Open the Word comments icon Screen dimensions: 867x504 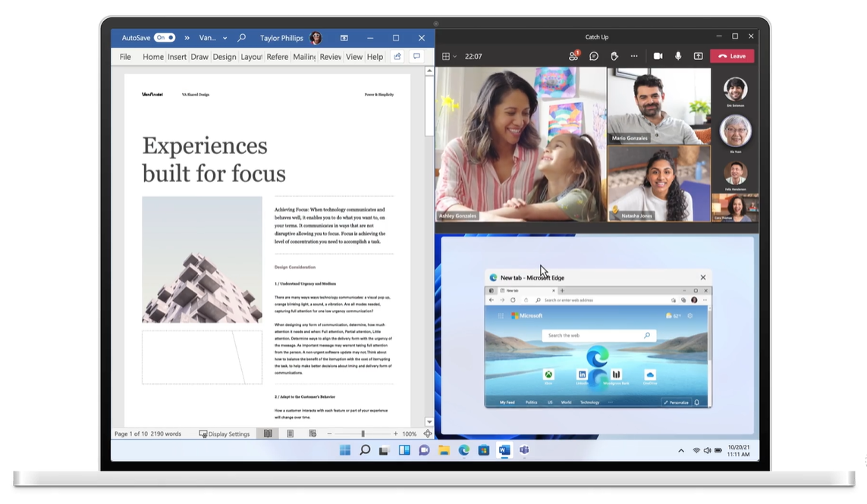[417, 56]
